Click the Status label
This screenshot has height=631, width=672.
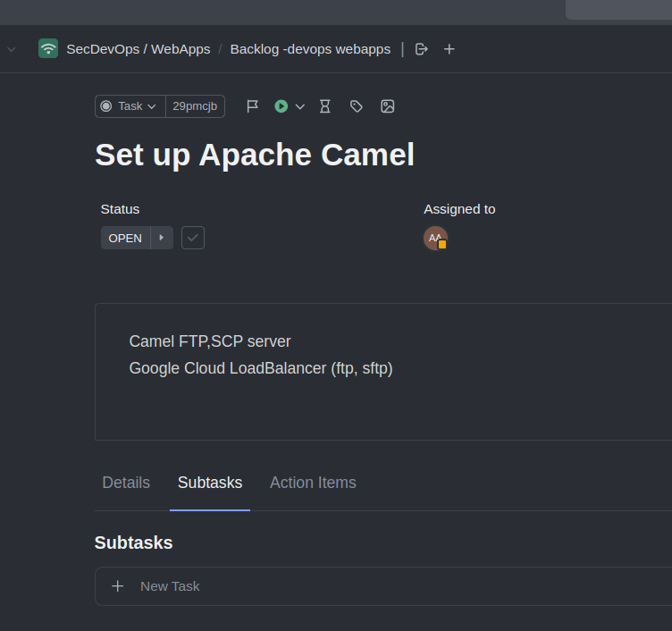(120, 209)
